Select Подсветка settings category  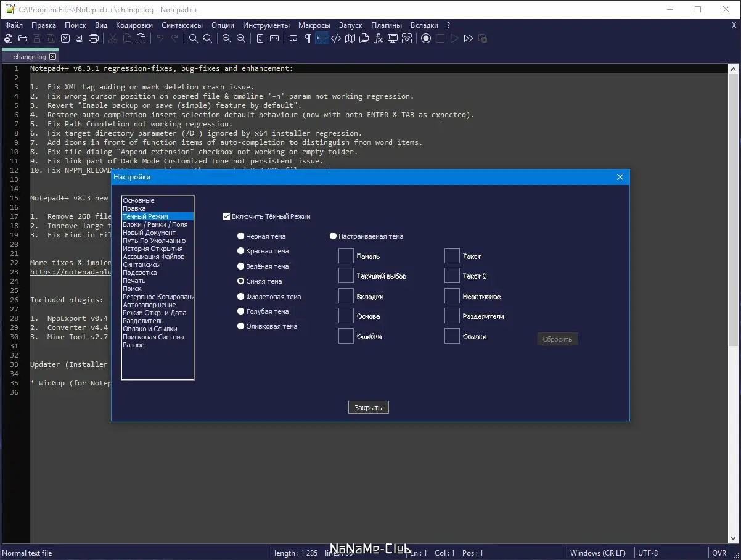click(x=158, y=273)
